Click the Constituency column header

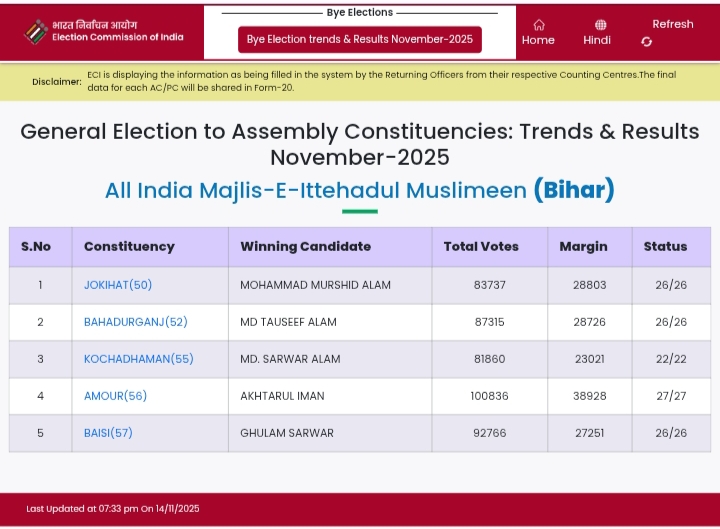tap(129, 246)
